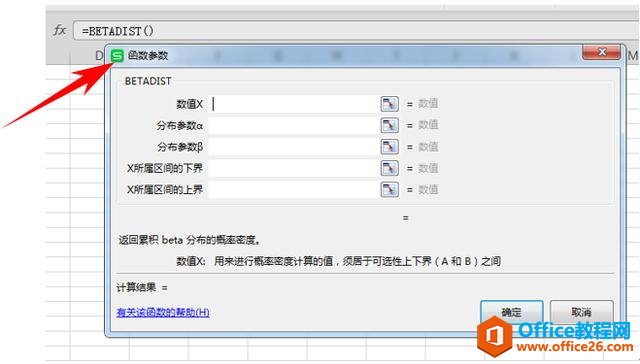Screen dimensions: 640x364
Task: Click the range selector icon for 数值X
Action: 389,104
